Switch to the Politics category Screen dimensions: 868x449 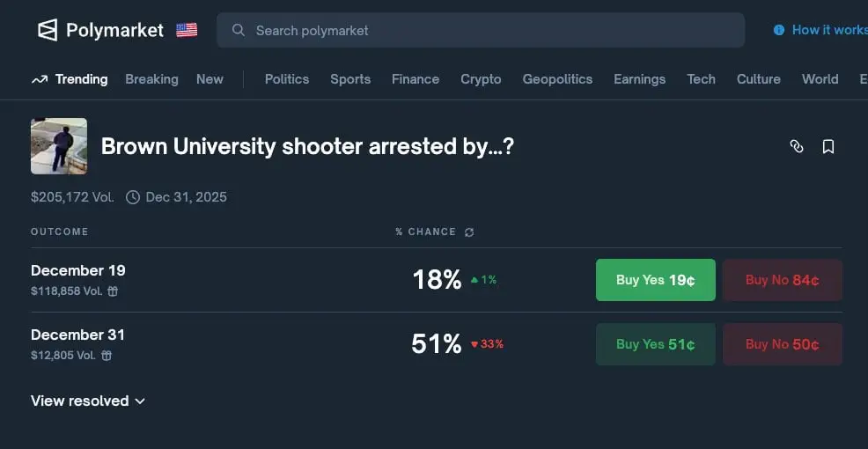(x=287, y=79)
